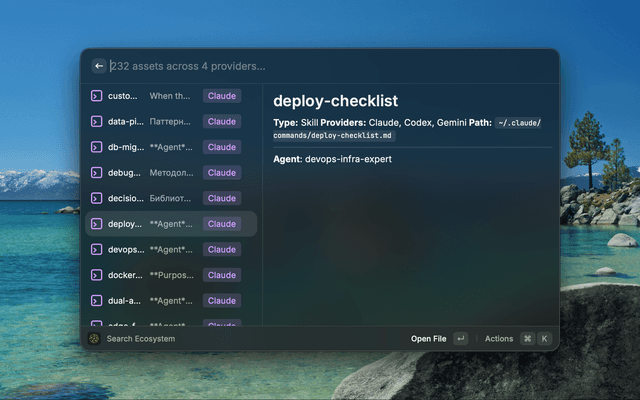The image size is (640, 400).
Task: Select the 'custo...' list item name
Action: 122,96
